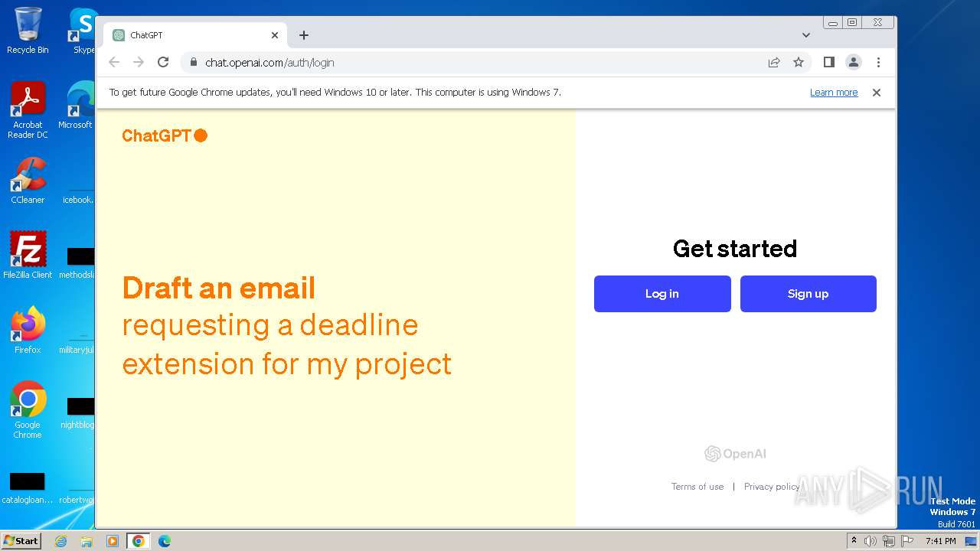The width and height of the screenshot is (980, 551).
Task: Click the OpenAI logo
Action: click(x=735, y=454)
